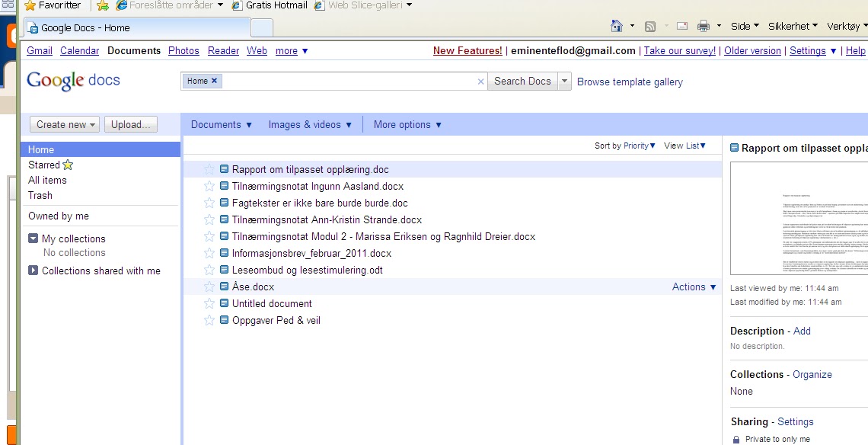Star Fagtekster er ikke bare burde burde.doc
This screenshot has width=868, height=445.
click(x=209, y=203)
